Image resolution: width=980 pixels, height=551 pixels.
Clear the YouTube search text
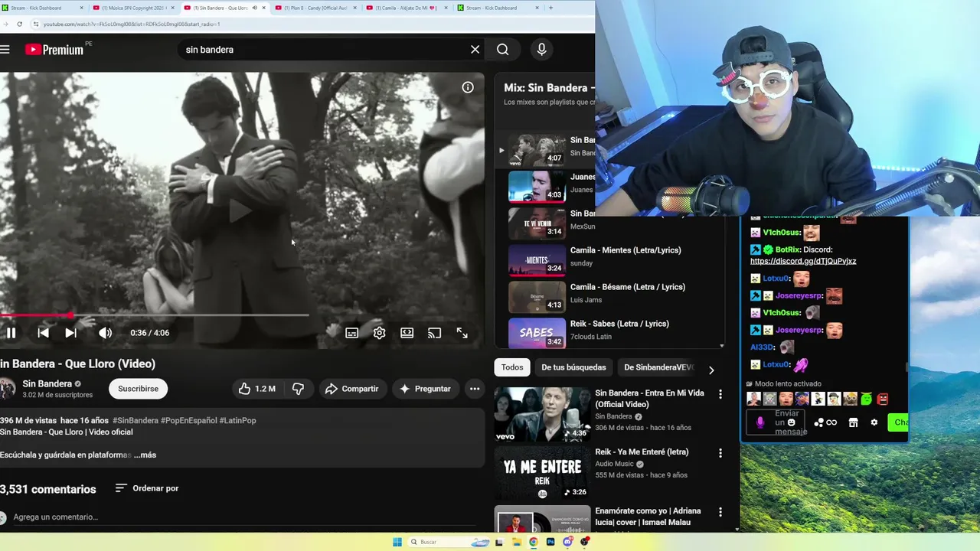pos(475,50)
